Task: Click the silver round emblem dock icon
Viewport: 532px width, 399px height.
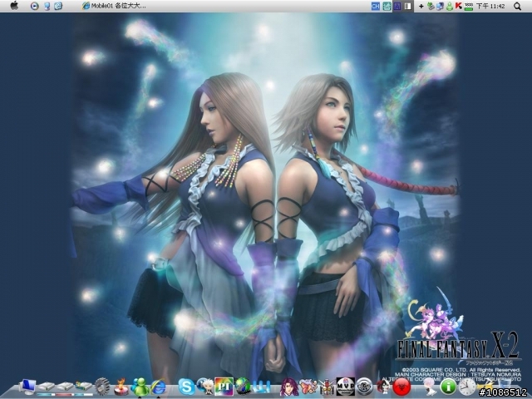Action: click(364, 387)
